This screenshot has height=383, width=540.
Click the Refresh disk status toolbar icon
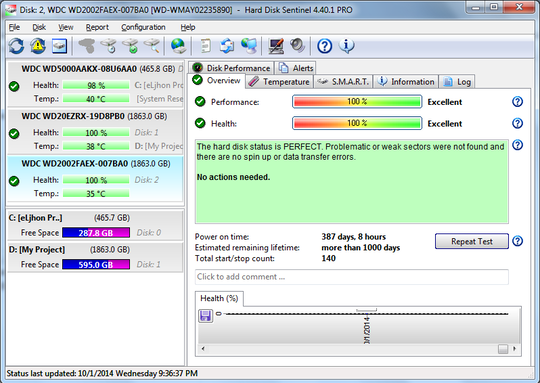pos(16,46)
